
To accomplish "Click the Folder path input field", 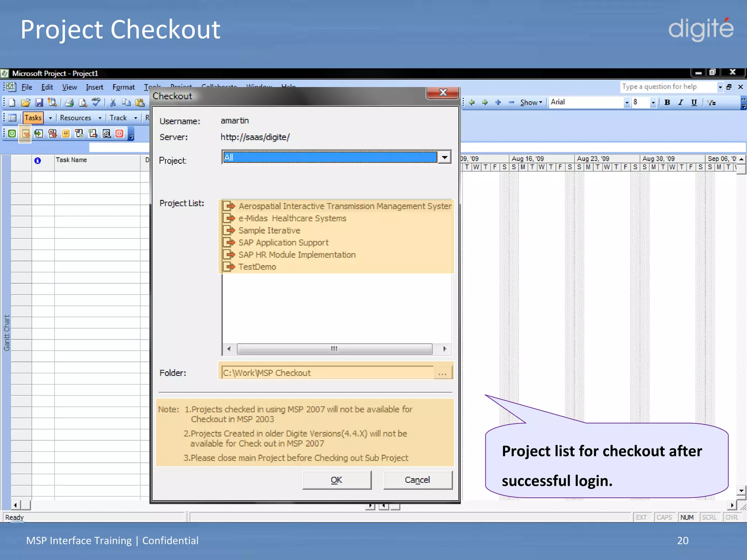I will [328, 373].
